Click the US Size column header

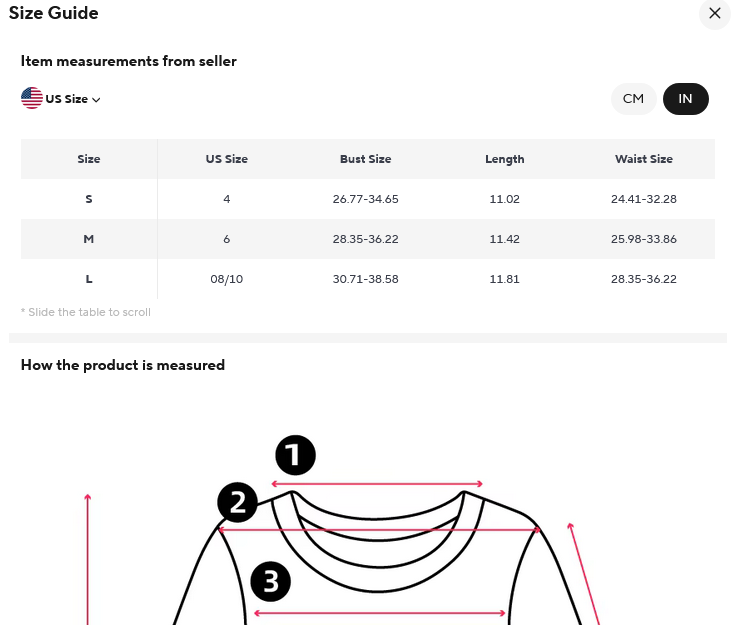pos(226,159)
